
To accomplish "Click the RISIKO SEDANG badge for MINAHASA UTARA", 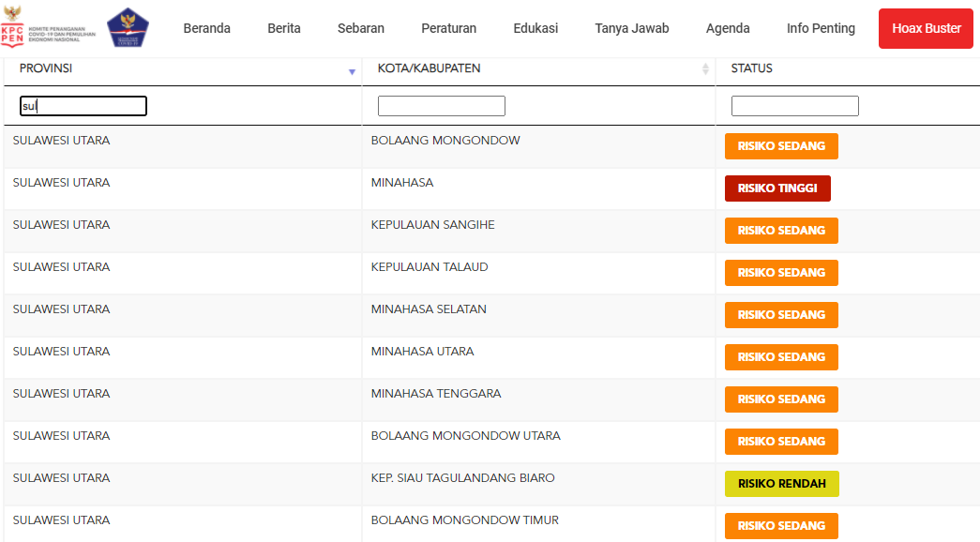I will click(x=781, y=357).
